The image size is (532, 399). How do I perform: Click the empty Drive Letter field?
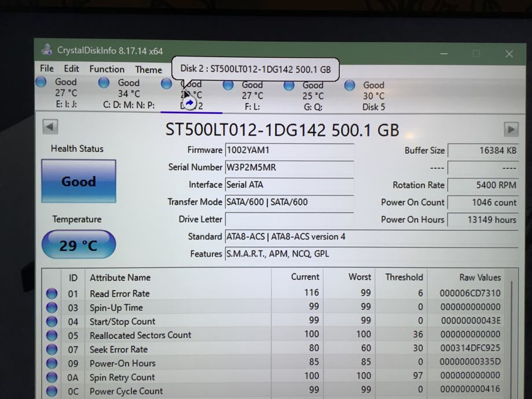[289, 219]
